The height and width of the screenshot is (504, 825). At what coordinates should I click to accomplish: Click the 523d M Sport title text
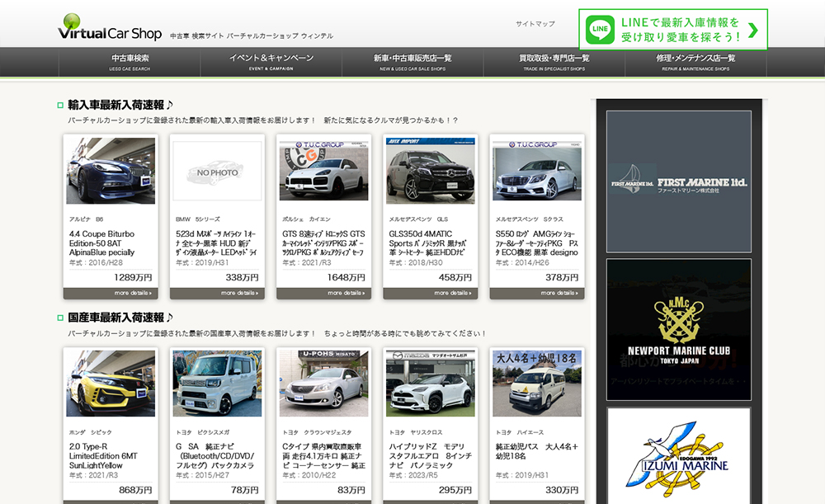[x=217, y=243]
